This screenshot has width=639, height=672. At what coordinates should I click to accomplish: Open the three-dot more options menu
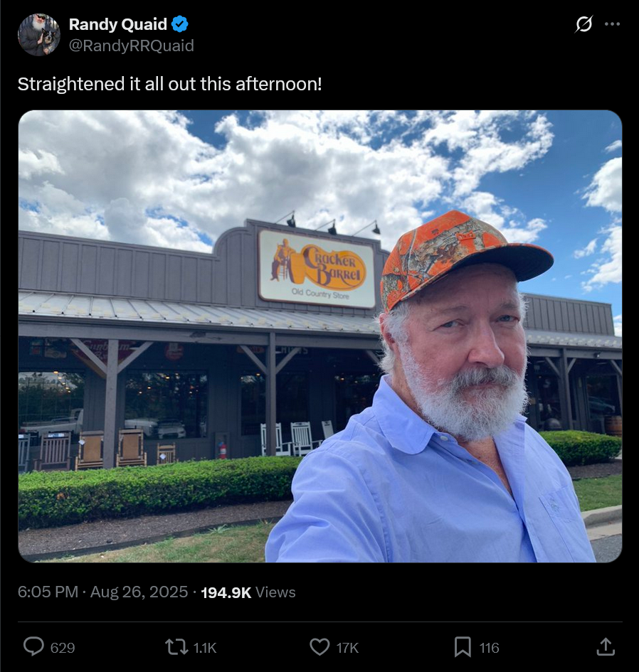click(612, 24)
